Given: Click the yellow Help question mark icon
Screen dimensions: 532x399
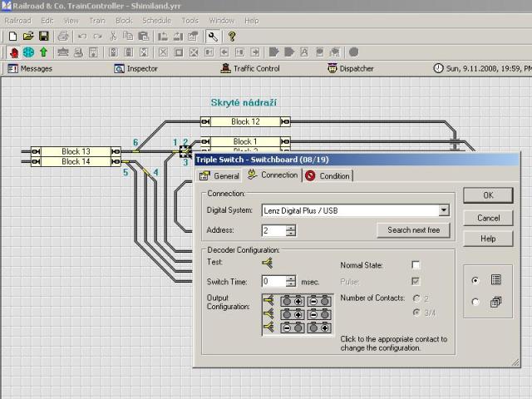Looking at the screenshot, I should [232, 37].
